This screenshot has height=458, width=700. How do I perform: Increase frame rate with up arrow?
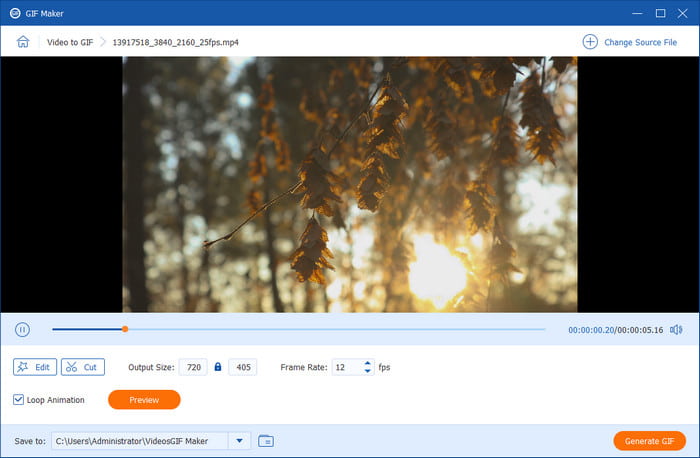point(368,363)
